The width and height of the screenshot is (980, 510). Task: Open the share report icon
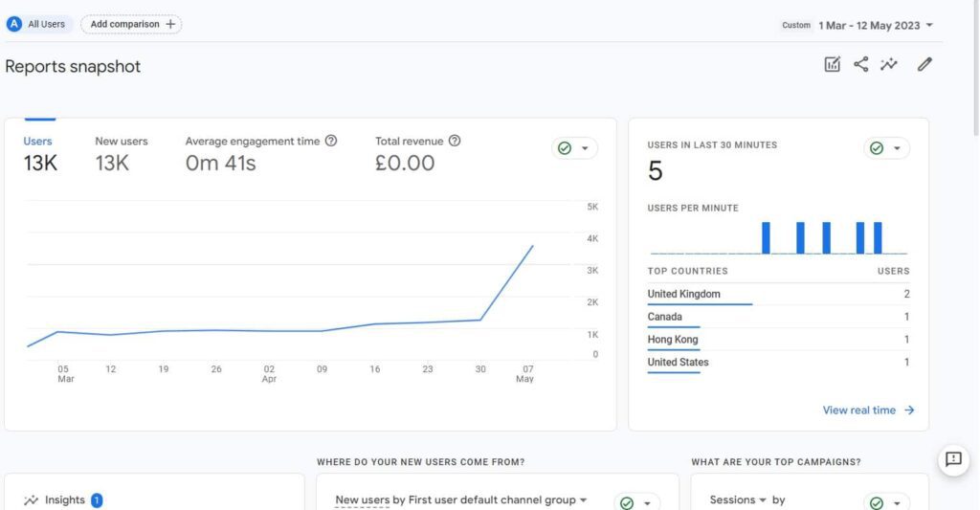860,65
